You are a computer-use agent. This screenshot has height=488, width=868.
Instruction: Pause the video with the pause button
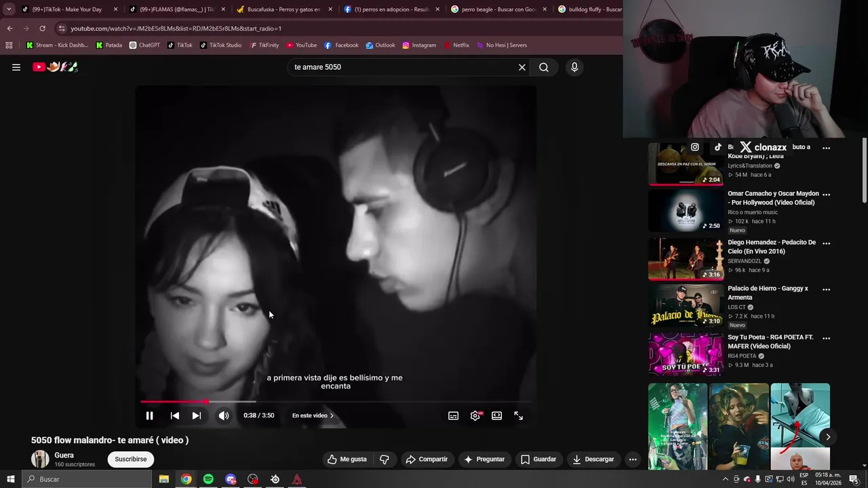[150, 415]
